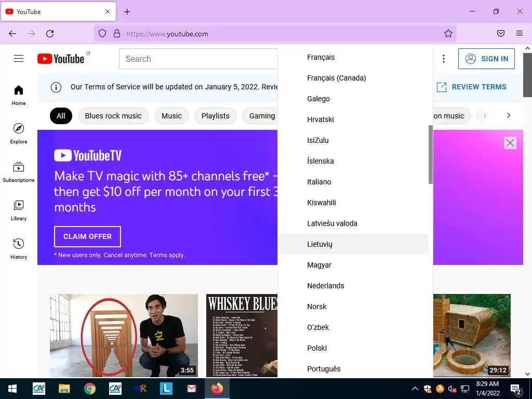The image size is (532, 399).
Task: Show more topic chips with the right chevron
Action: click(x=508, y=115)
